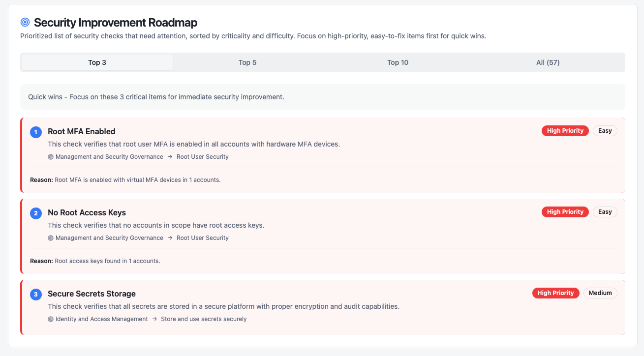Click category icon beside Identity and Access Management
644x356 pixels.
click(x=51, y=319)
